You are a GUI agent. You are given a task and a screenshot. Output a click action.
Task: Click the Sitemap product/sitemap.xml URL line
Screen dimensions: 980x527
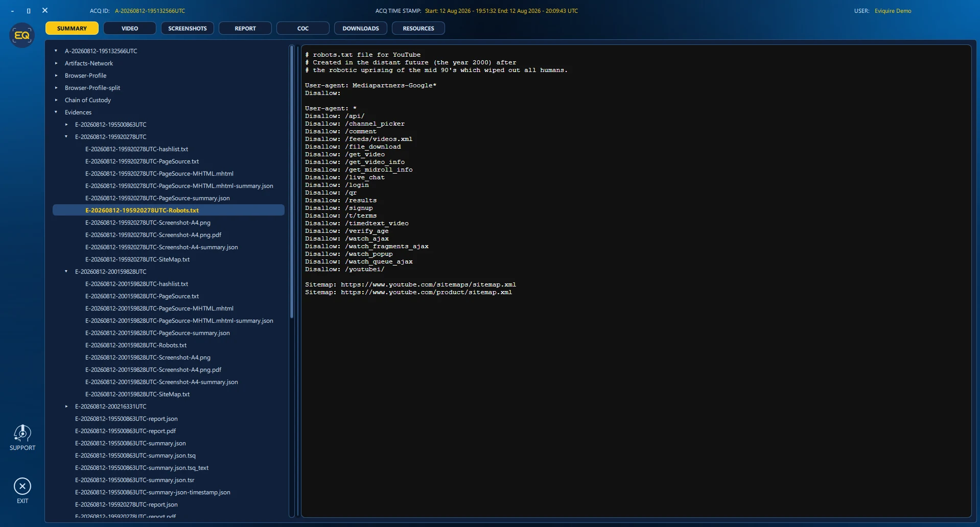point(408,293)
